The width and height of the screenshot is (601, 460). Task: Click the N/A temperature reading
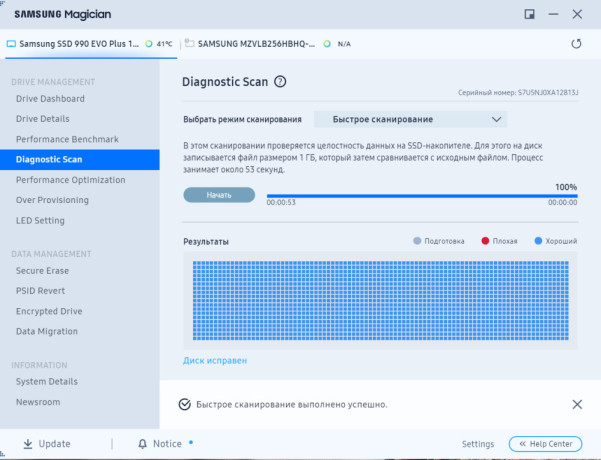tap(344, 44)
